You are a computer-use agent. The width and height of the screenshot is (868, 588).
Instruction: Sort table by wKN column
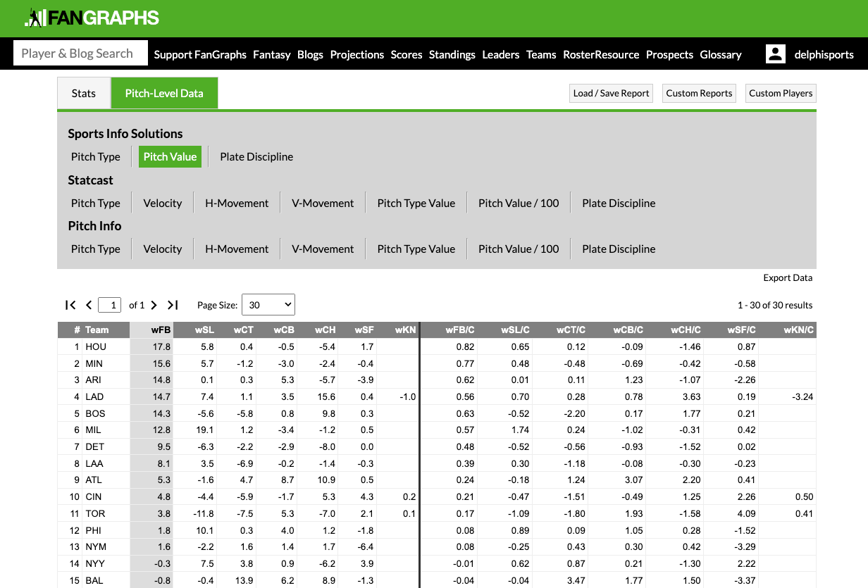point(405,330)
